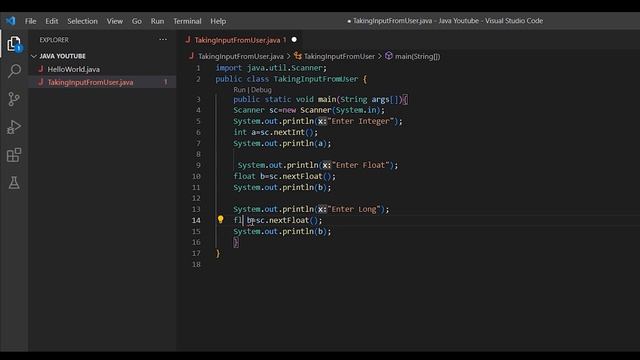Click the 'Enter Float' string on line 9
The height and width of the screenshot is (360, 640).
[x=361, y=165]
